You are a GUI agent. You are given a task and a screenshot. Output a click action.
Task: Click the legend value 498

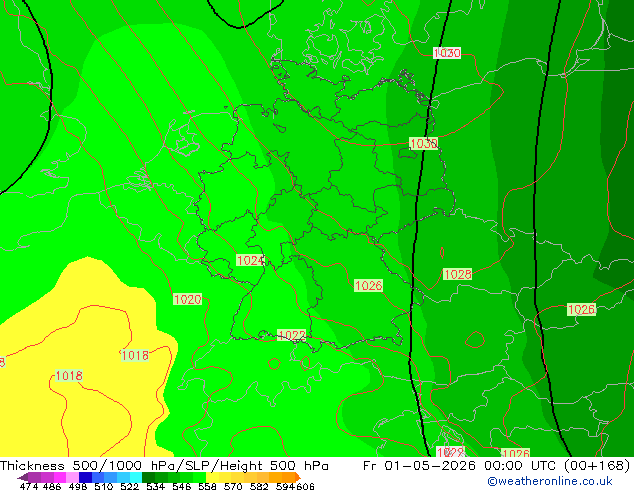78,486
